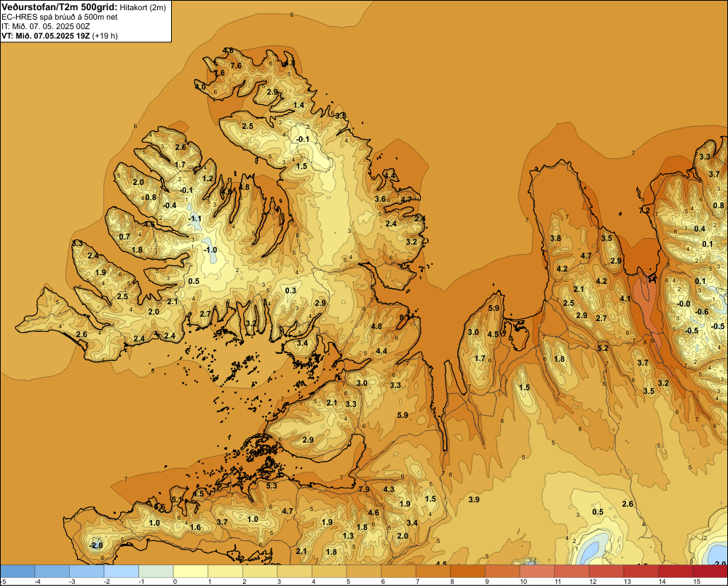The width and height of the screenshot is (728, 586).
Task: Click the '1.3' temperature value
Action: (348, 536)
